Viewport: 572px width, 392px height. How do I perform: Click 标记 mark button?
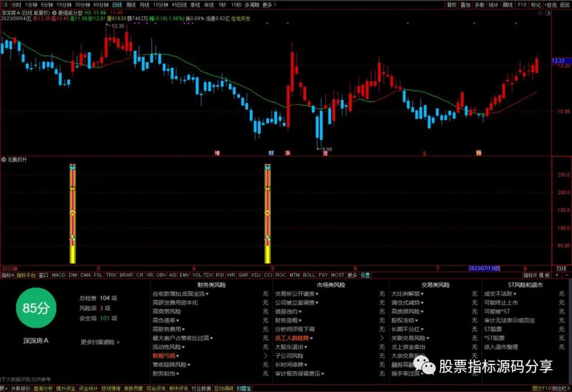point(536,5)
